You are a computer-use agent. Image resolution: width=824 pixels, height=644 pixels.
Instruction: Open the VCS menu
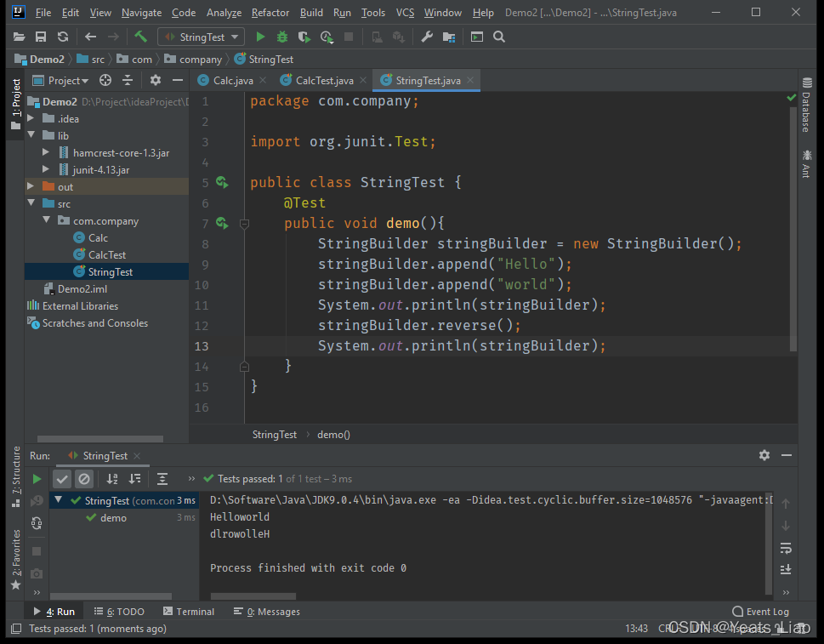click(405, 13)
